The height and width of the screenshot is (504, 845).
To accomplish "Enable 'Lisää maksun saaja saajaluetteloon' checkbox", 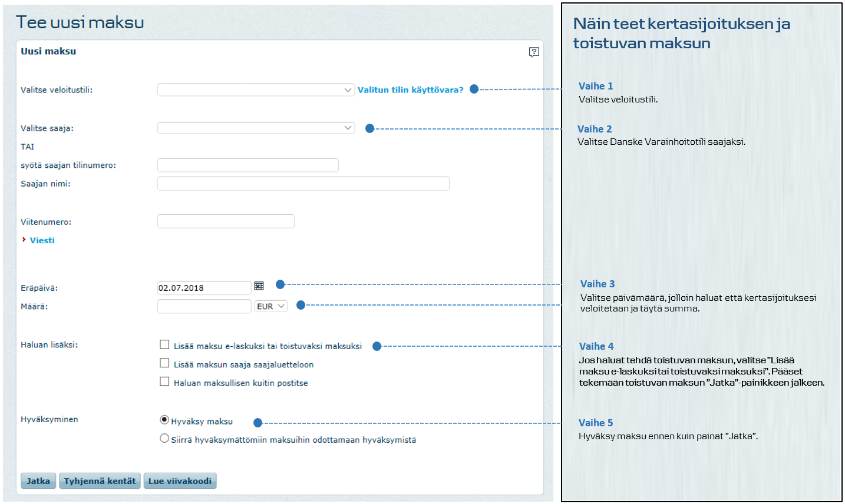I will coord(164,363).
